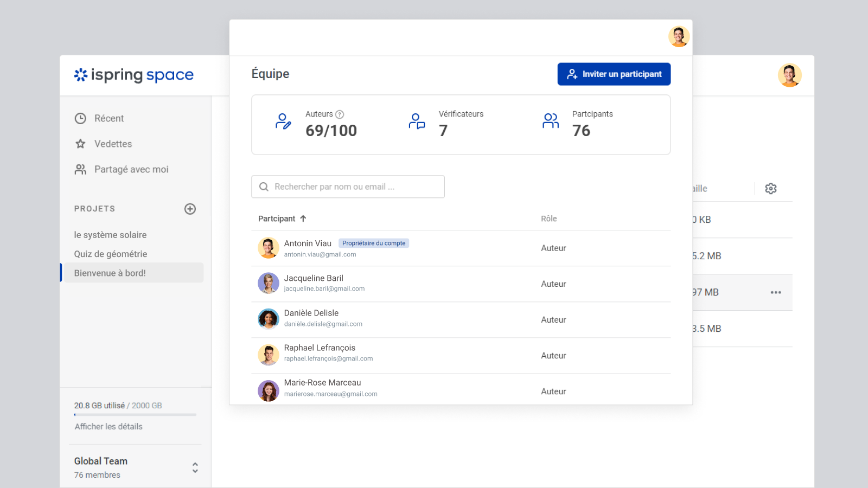Click the star icon next to Vedettes
This screenshot has height=488, width=868.
[x=80, y=144]
